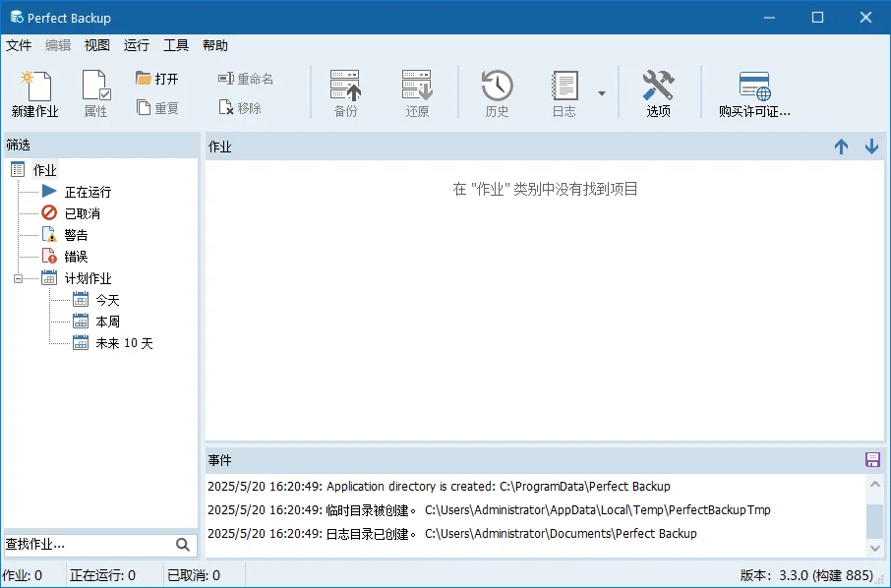Select the 作业 root tree node
This screenshot has width=891, height=588.
(45, 170)
